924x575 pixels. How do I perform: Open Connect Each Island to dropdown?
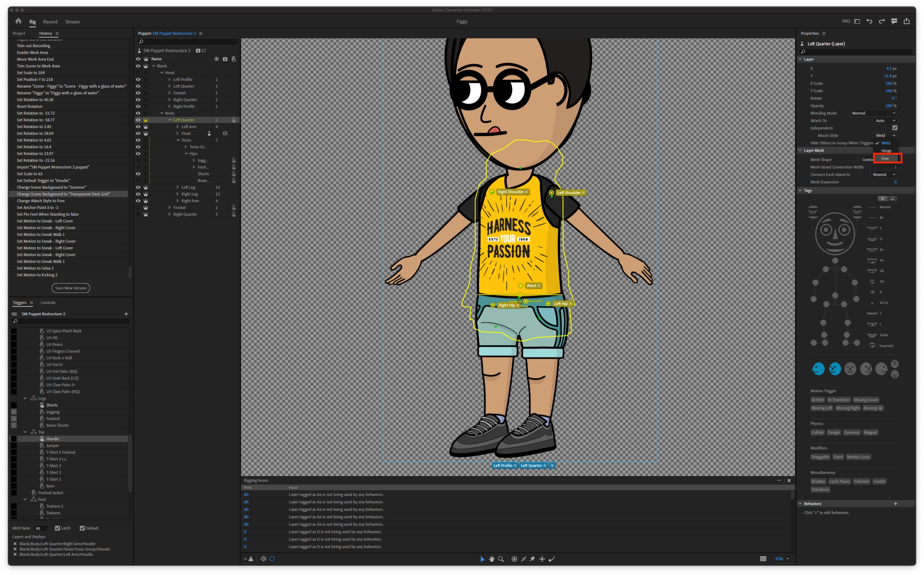point(884,175)
